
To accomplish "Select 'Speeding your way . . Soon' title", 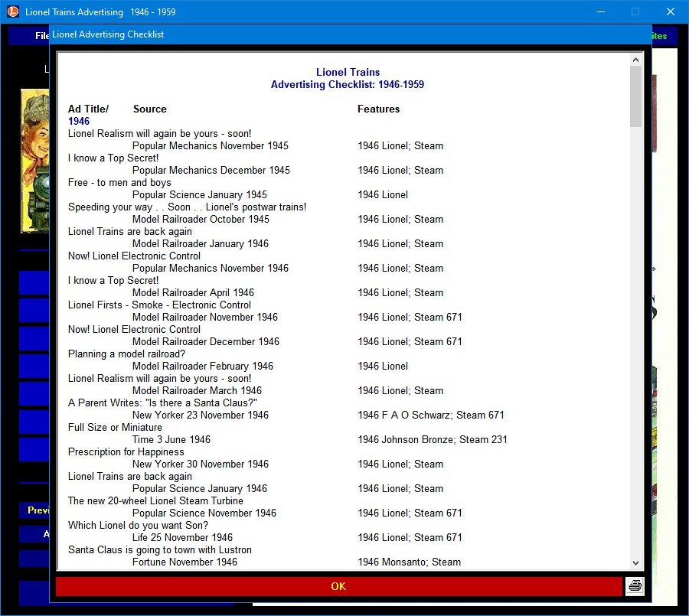I will point(188,207).
